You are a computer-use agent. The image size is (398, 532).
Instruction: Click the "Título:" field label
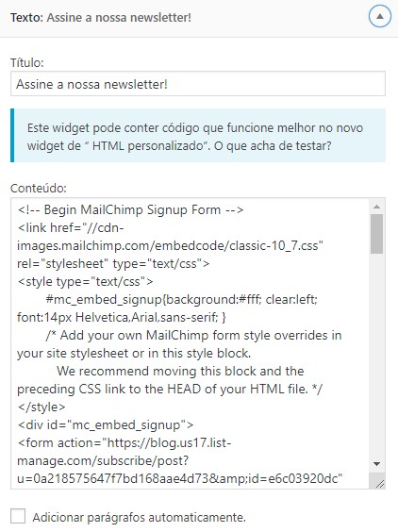[x=27, y=63]
